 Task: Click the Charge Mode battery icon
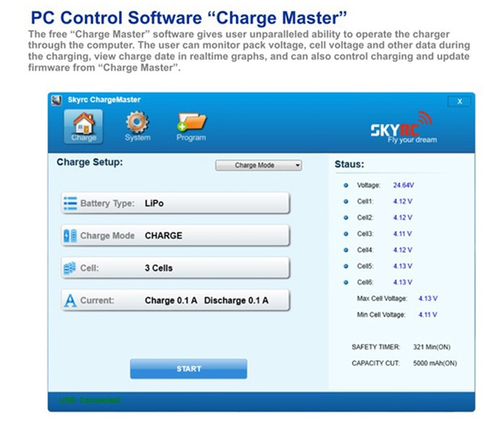point(70,235)
